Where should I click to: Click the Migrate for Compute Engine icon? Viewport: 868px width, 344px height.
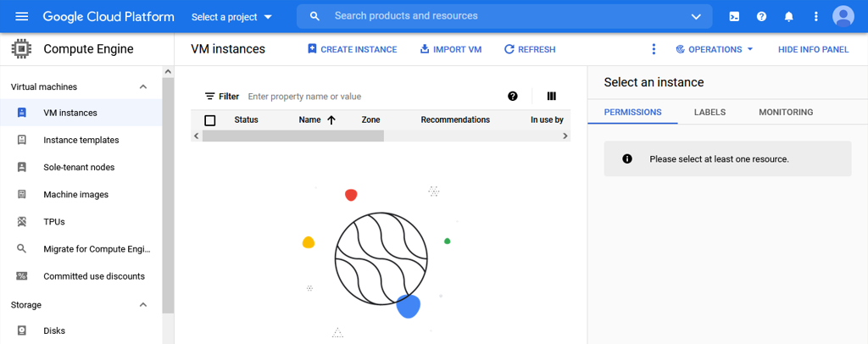pyautogui.click(x=21, y=249)
